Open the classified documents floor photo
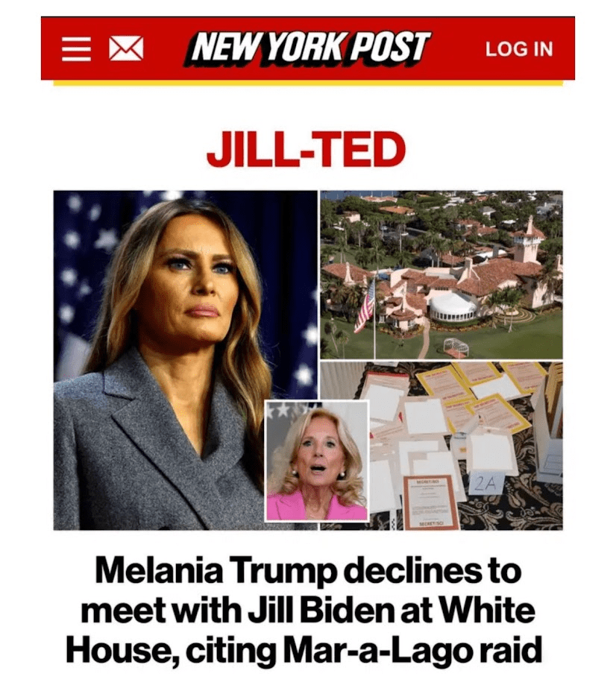Viewport: 616px width, 688px height. 465,446
